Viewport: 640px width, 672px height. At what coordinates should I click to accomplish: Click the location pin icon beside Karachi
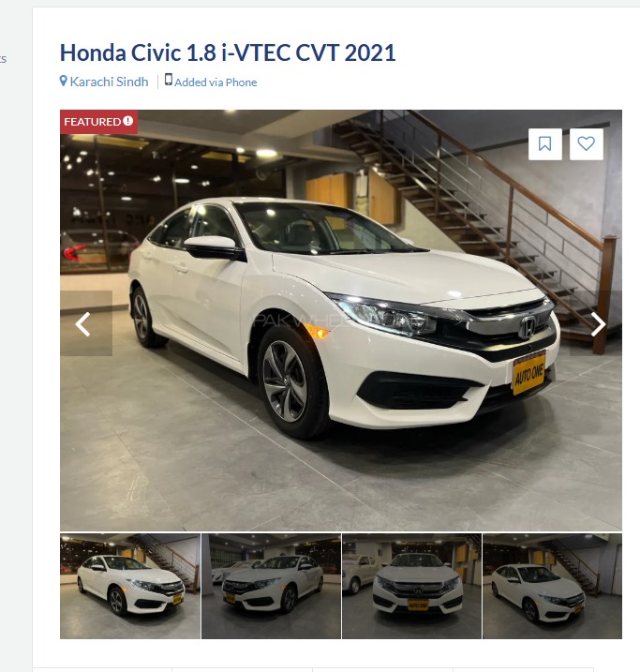click(x=64, y=81)
